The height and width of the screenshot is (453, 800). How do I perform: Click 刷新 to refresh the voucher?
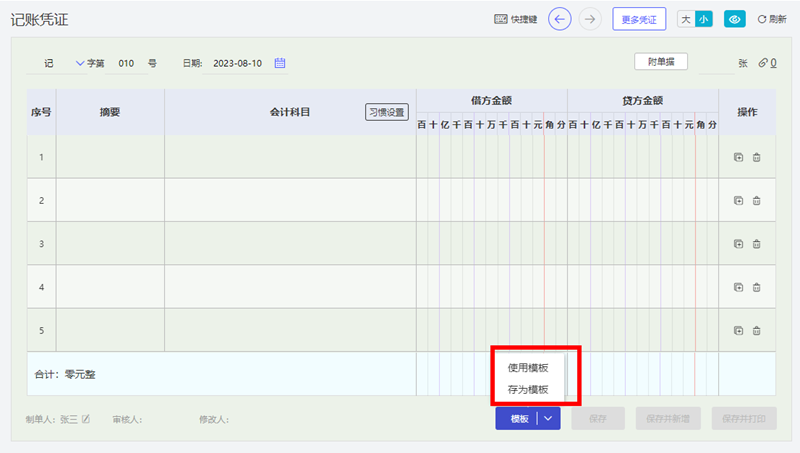[771, 19]
